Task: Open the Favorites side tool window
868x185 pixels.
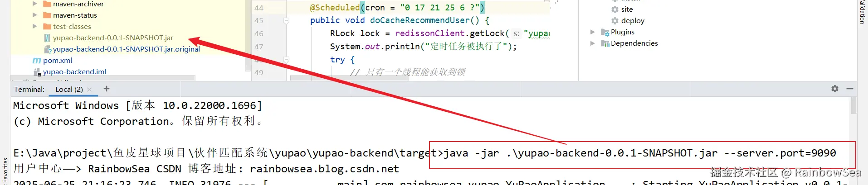Action: coord(5,170)
